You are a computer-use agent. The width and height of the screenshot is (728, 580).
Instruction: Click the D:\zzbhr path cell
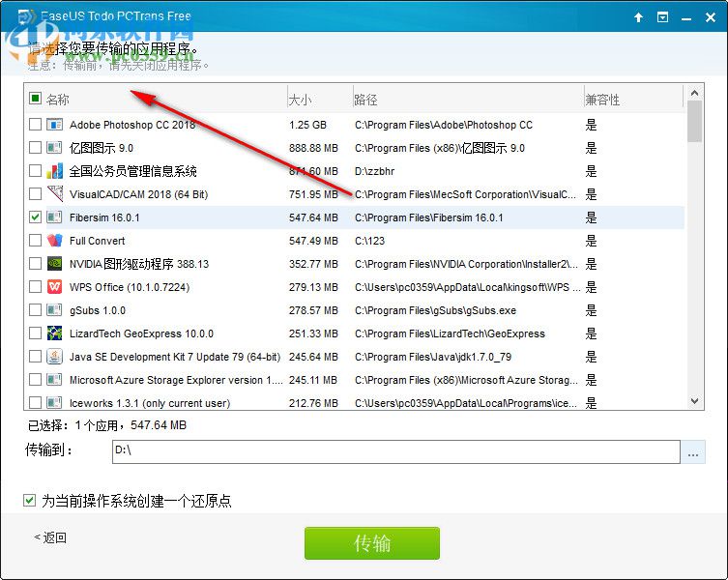point(374,171)
